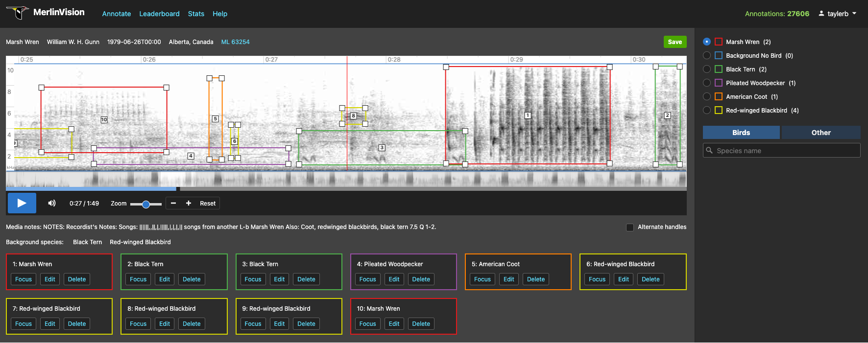This screenshot has height=343, width=868.
Task: Choose the American Coot radio button
Action: (707, 96)
